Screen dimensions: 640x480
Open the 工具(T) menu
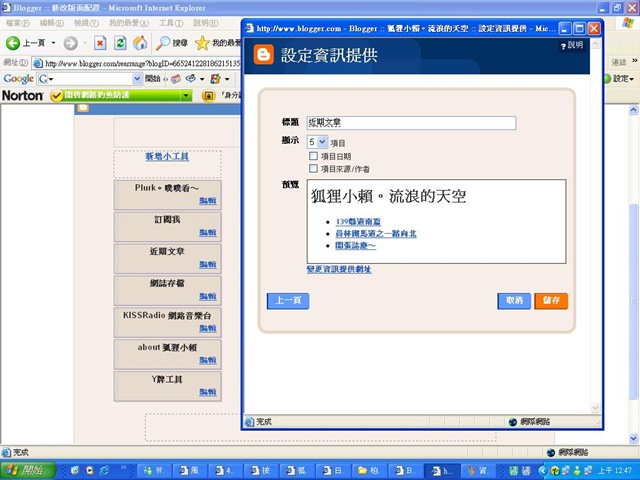pyautogui.click(x=171, y=23)
